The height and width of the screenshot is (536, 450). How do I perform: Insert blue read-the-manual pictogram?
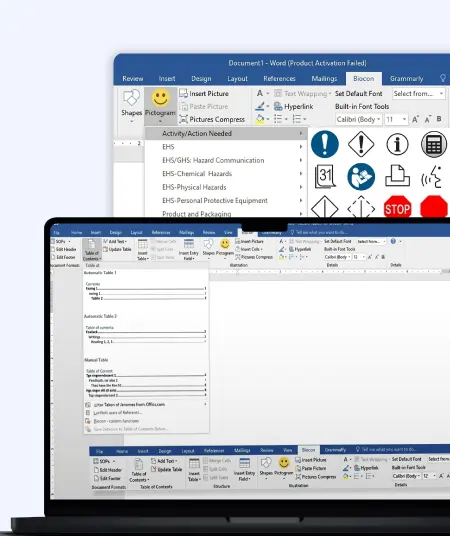click(x=361, y=177)
